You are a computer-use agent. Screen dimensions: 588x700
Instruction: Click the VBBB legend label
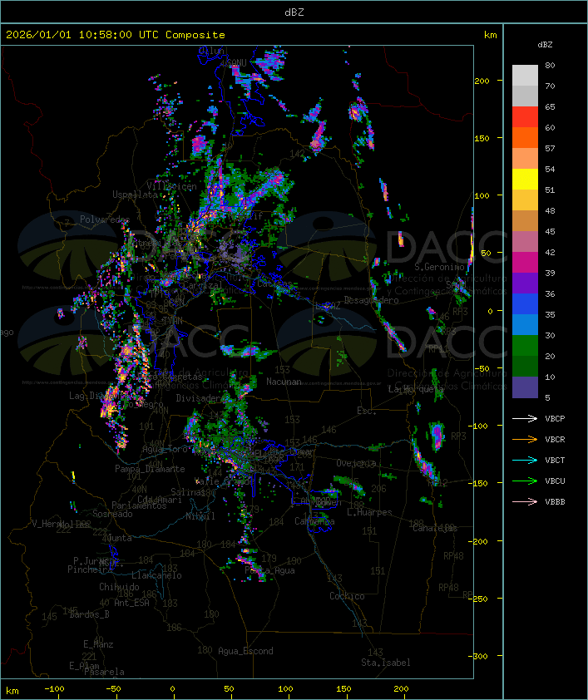click(555, 502)
